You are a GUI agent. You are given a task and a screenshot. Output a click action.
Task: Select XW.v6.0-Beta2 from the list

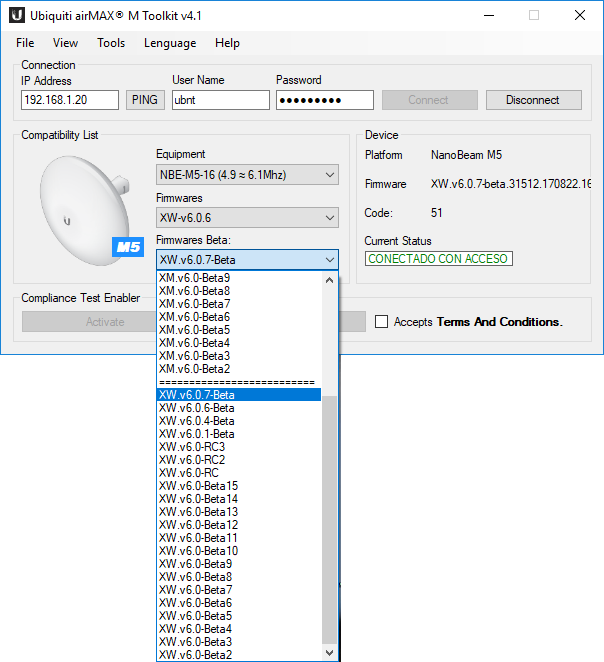pyautogui.click(x=239, y=655)
